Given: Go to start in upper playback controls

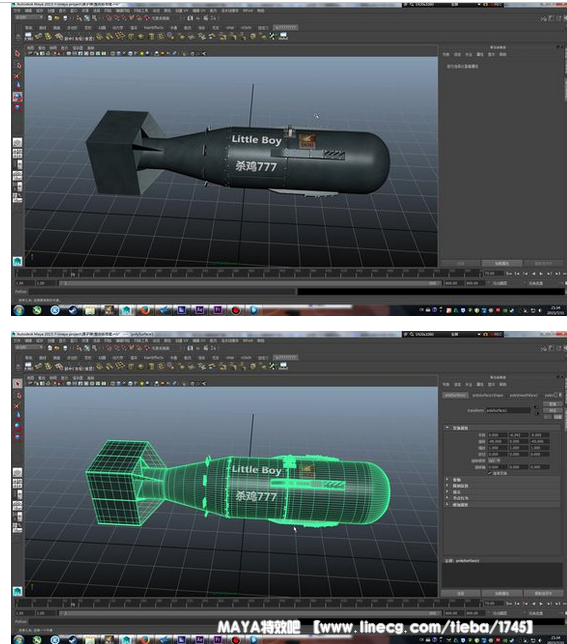Looking at the screenshot, I should [509, 274].
